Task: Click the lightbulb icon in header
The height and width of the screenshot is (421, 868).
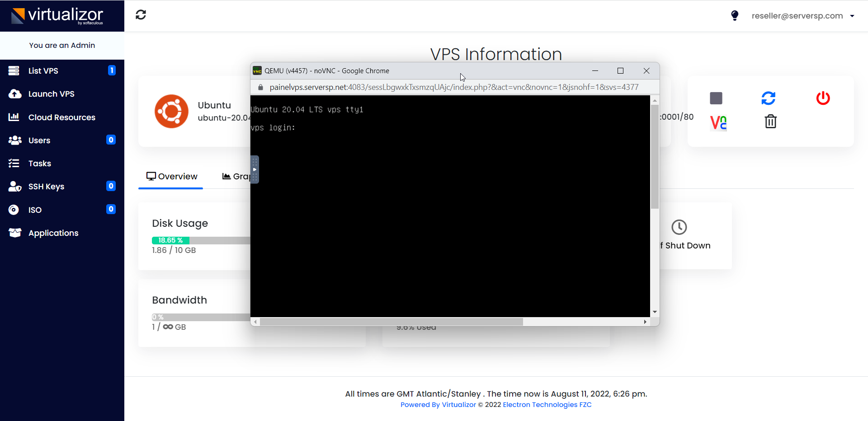Action: [x=735, y=16]
